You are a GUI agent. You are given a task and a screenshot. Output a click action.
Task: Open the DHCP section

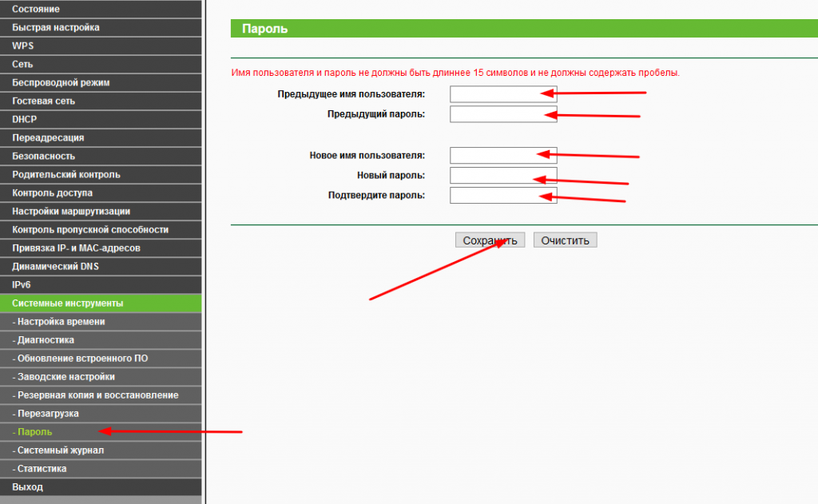(101, 119)
